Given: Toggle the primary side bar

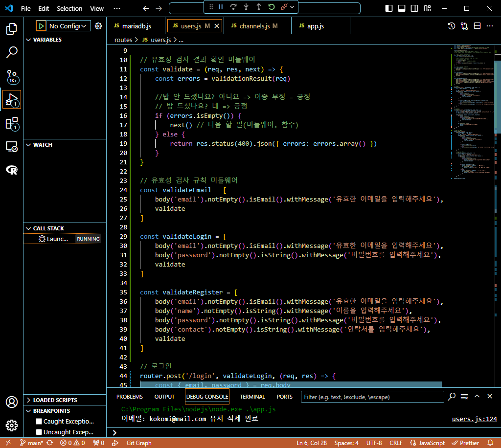Looking at the screenshot, I should (389, 8).
